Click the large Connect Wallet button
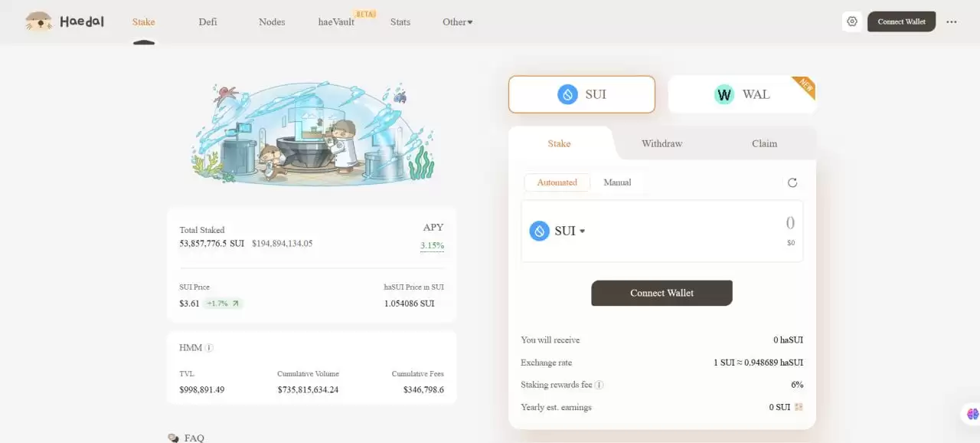 click(x=661, y=293)
